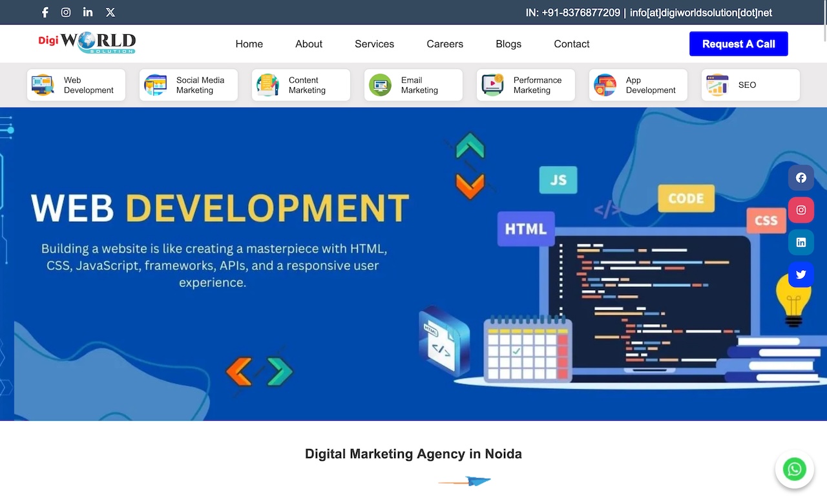Navigate to the Careers page
This screenshot has width=827, height=504.
[x=445, y=44]
